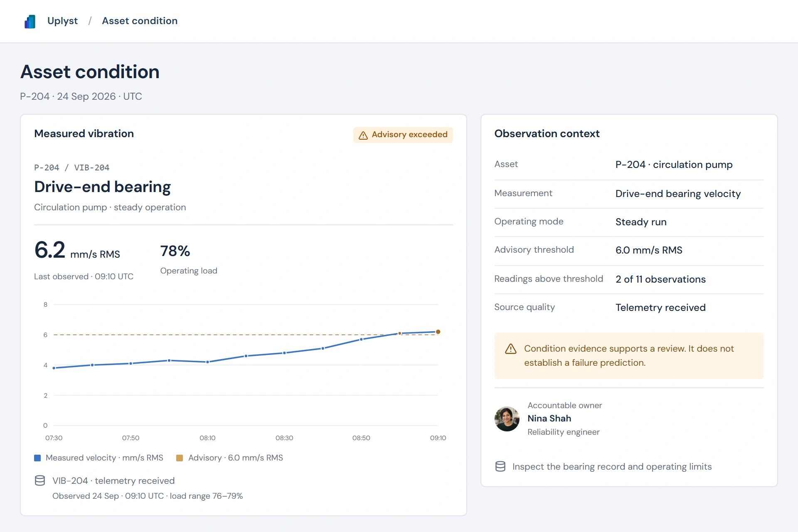Click the database icon beside Inspect the bearing record
Image resolution: width=798 pixels, height=532 pixels.
(500, 466)
